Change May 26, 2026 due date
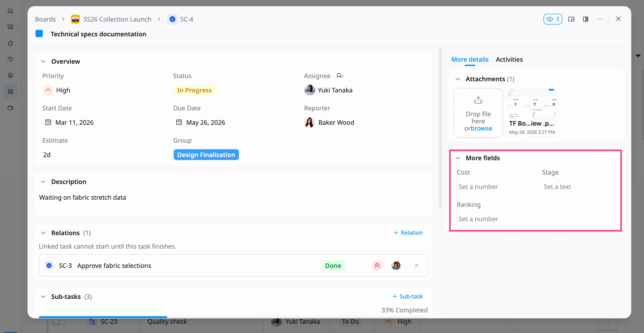 (205, 123)
